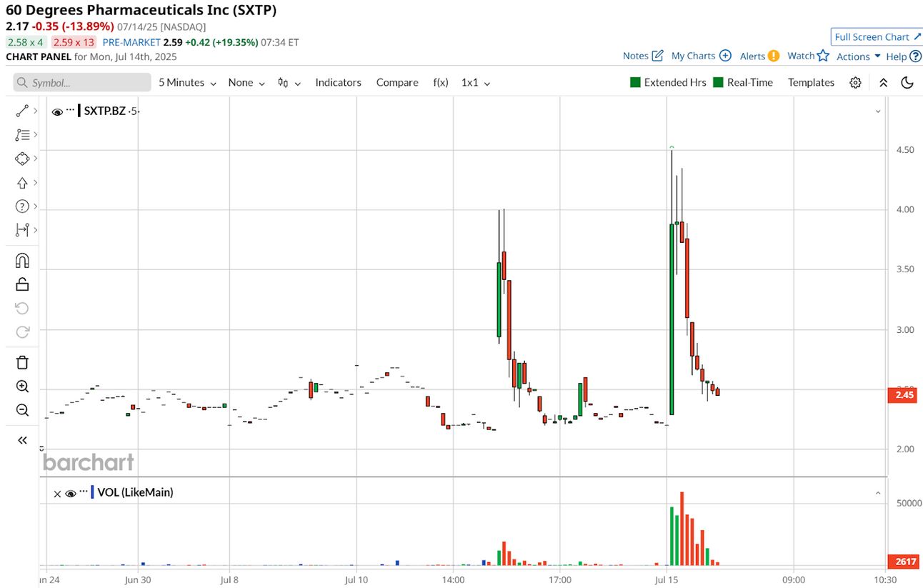Open the question mark annotation tool

pyautogui.click(x=22, y=206)
